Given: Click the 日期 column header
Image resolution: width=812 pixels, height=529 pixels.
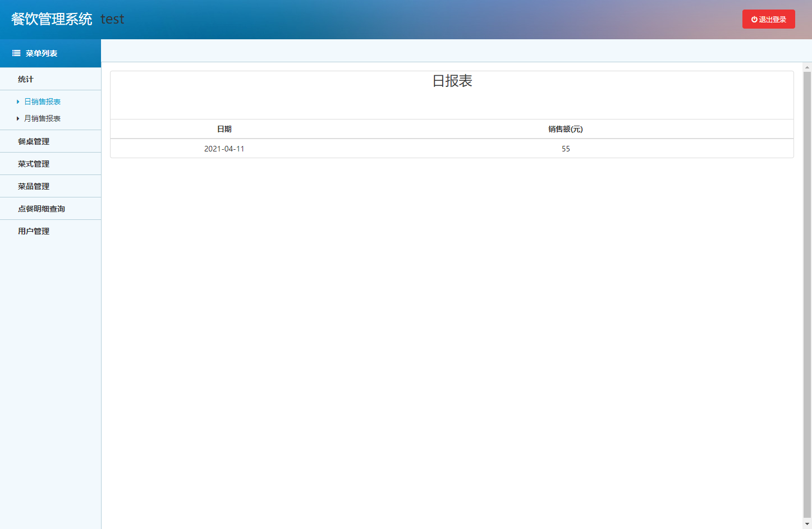Looking at the screenshot, I should tap(224, 128).
